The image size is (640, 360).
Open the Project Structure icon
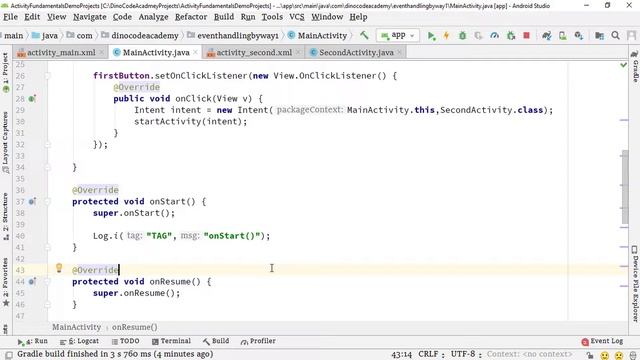(599, 36)
